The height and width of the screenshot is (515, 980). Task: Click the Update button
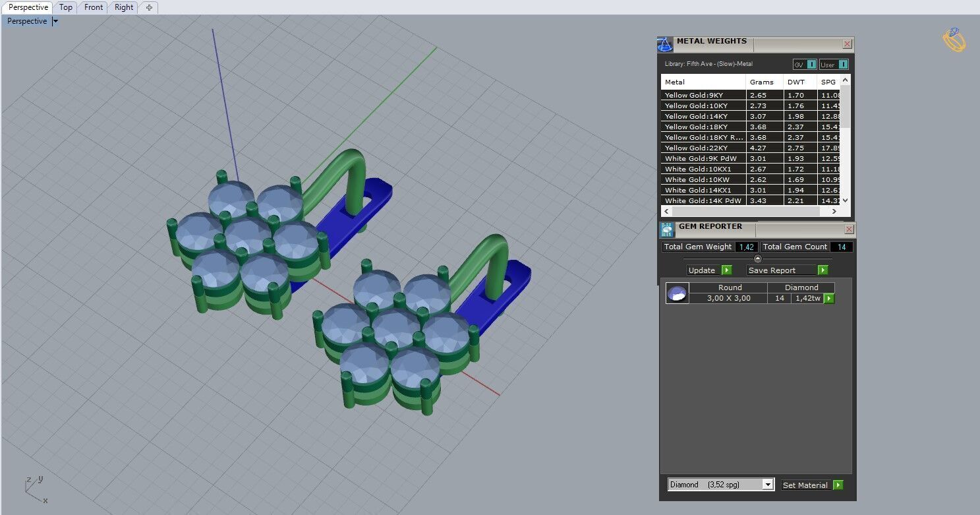[x=704, y=270]
